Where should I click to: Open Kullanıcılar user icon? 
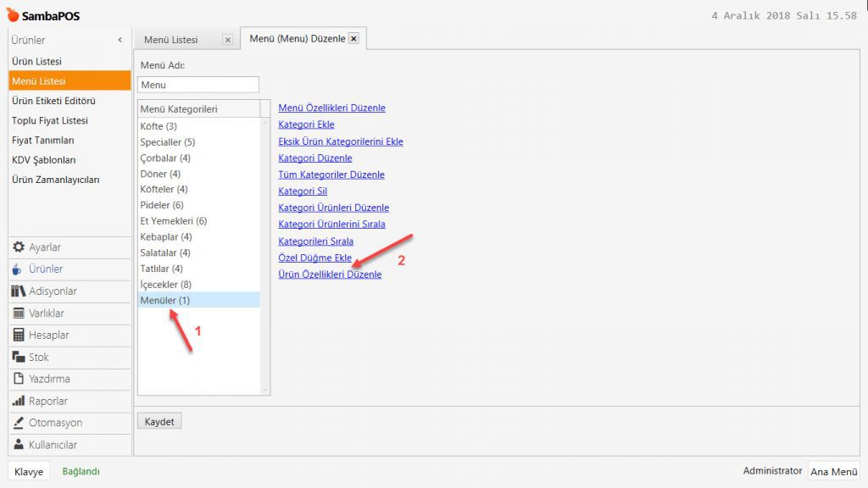point(19,445)
